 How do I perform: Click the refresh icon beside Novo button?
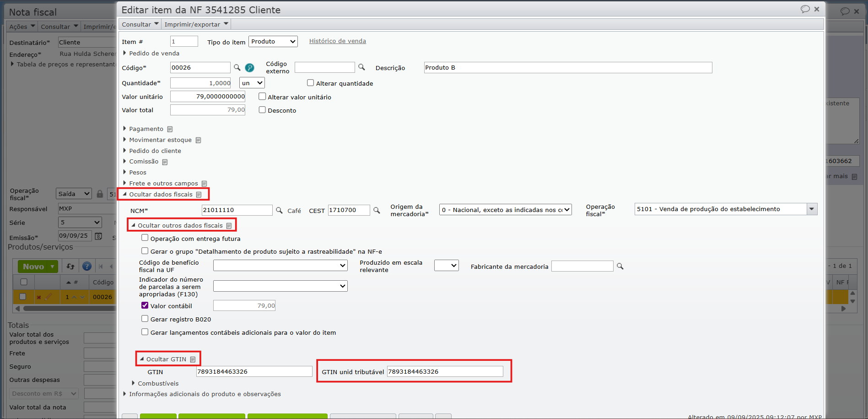70,266
